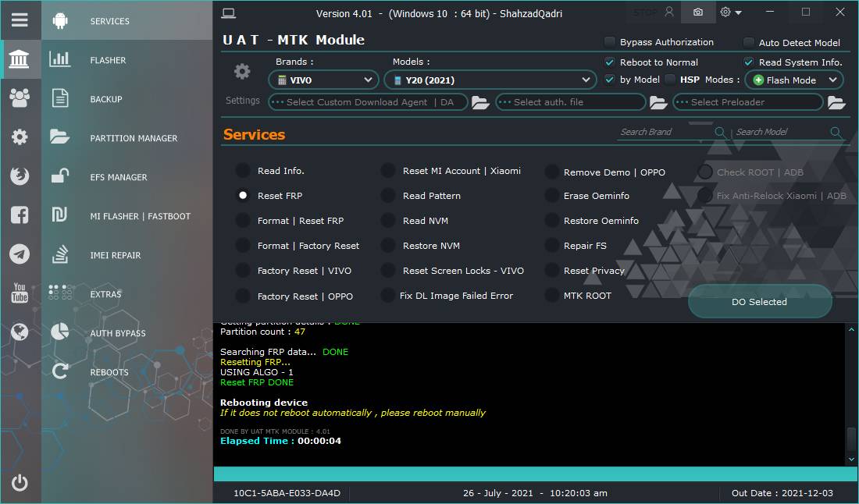
Task: Click the IMEI Repair stack icon
Action: (x=59, y=254)
